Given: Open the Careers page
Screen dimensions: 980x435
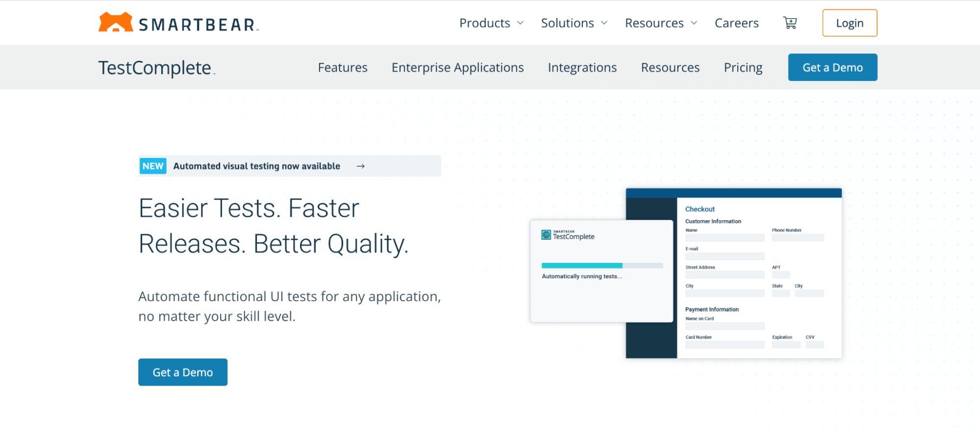Looking at the screenshot, I should point(736,23).
